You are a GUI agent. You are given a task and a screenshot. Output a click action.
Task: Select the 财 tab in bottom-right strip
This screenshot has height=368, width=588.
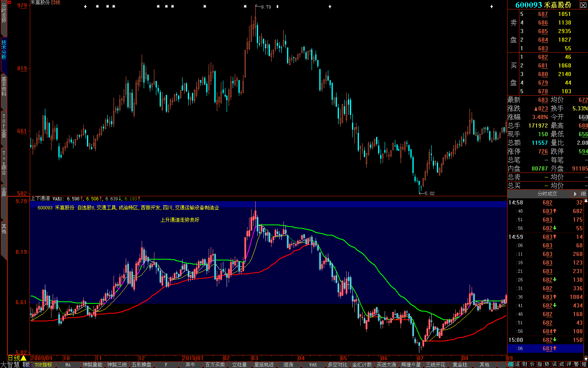pyautogui.click(x=525, y=364)
